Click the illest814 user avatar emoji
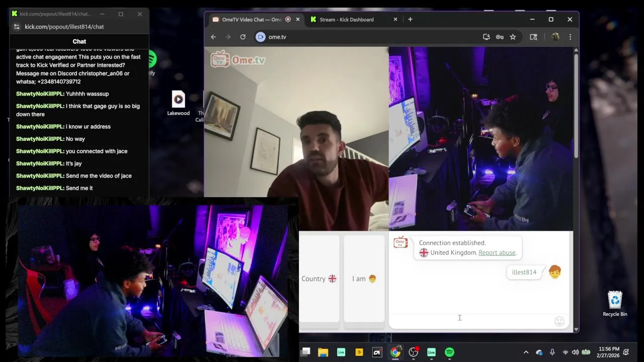This screenshot has width=644, height=362. pos(554,272)
